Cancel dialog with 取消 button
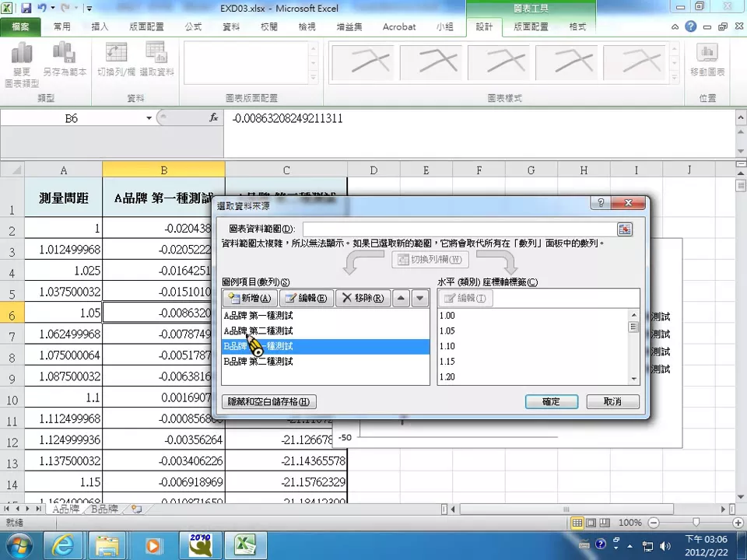This screenshot has height=560, width=747. 612,401
